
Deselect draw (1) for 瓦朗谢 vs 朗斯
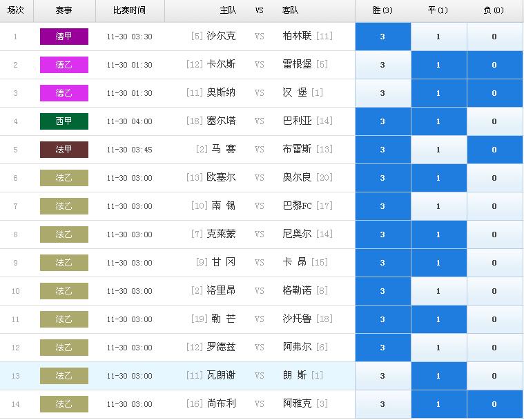tap(439, 376)
